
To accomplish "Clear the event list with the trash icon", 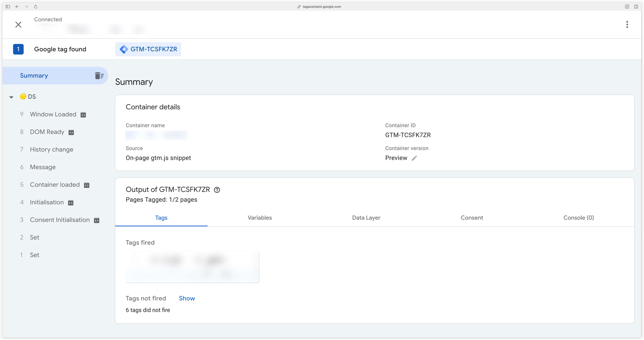I will [99, 75].
